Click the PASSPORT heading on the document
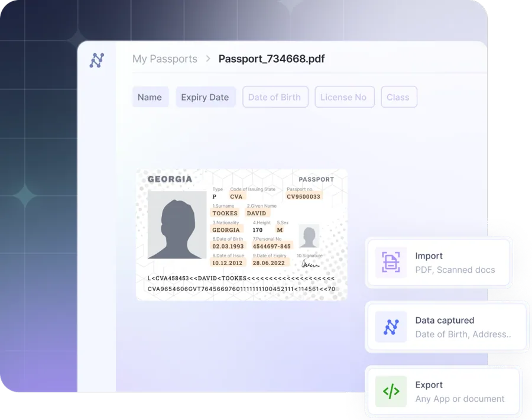This screenshot has height=420, width=532. 316,179
